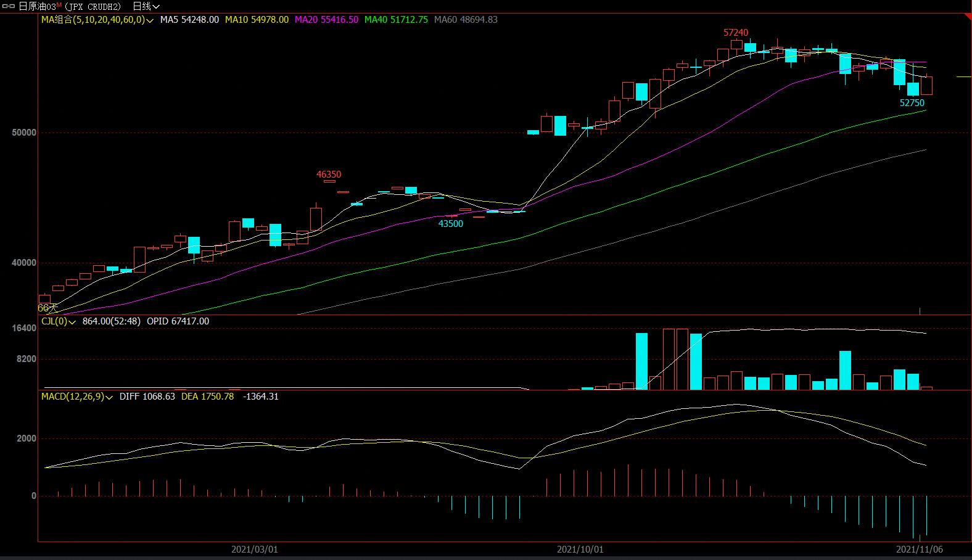The image size is (972, 560).
Task: Click the MA5 54248.00 value
Action: [189, 20]
